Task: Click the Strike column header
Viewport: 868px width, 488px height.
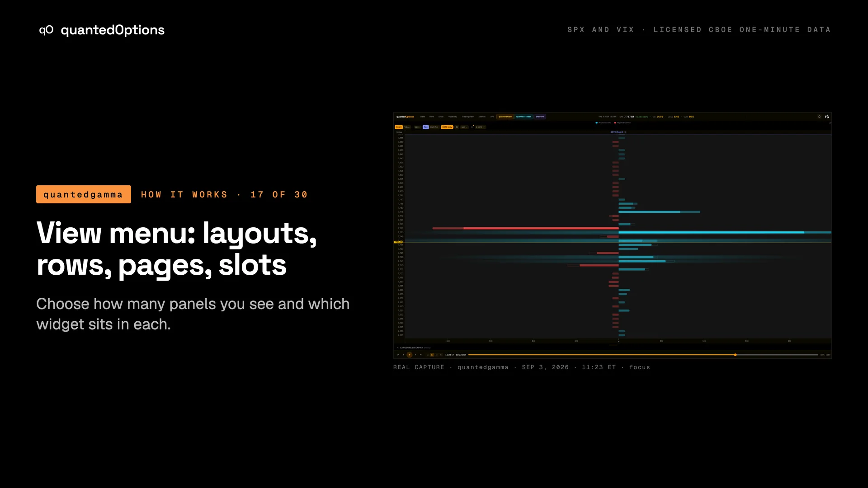Action: 399,132
